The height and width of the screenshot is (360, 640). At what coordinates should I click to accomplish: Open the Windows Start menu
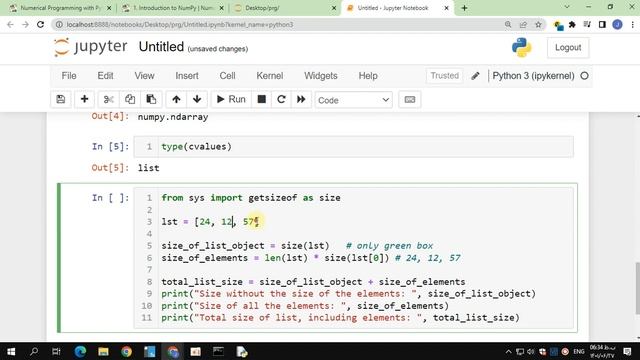tap(11, 351)
